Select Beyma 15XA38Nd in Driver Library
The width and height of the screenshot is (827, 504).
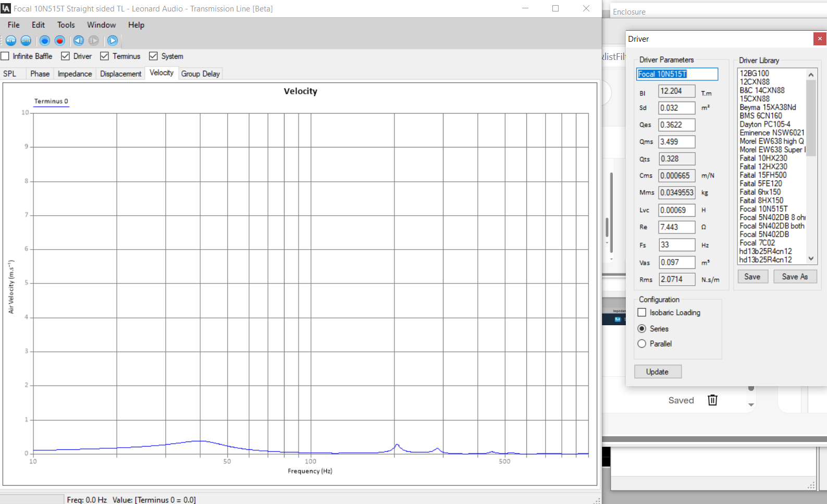768,107
